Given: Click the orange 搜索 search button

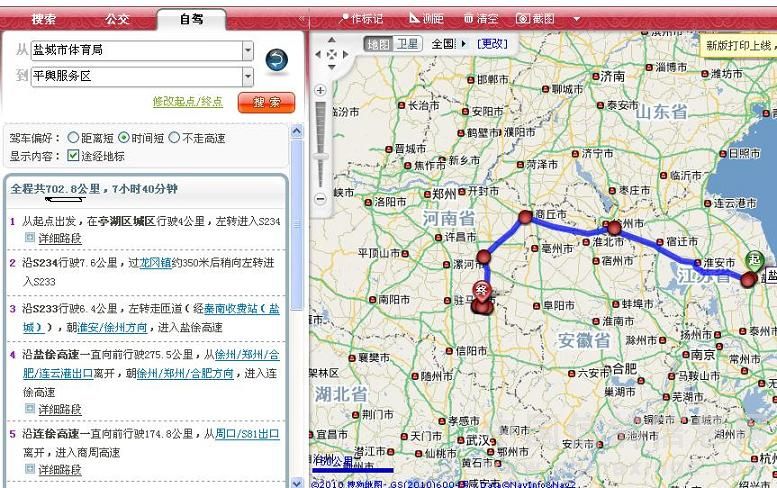Looking at the screenshot, I should point(266,102).
